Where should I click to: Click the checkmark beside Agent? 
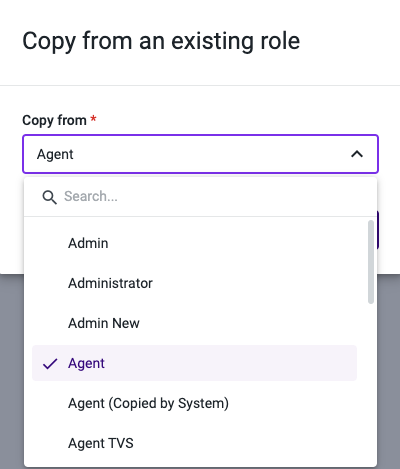pyautogui.click(x=50, y=364)
